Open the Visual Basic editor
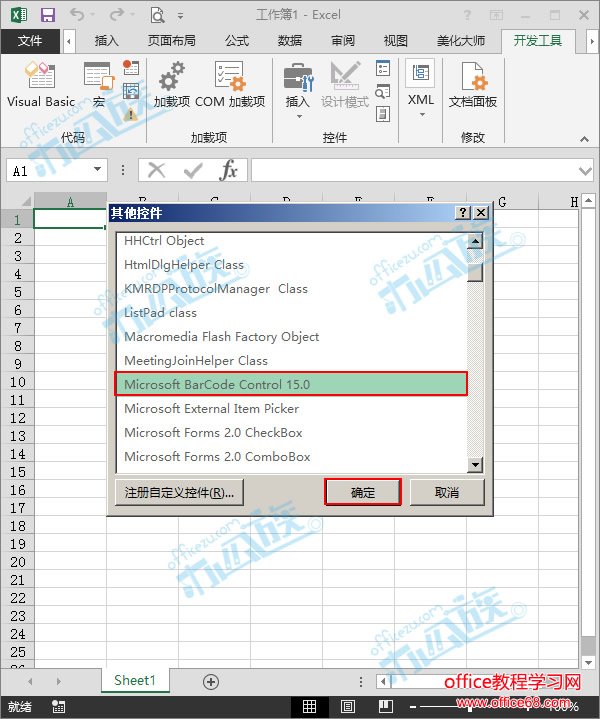 tap(40, 85)
